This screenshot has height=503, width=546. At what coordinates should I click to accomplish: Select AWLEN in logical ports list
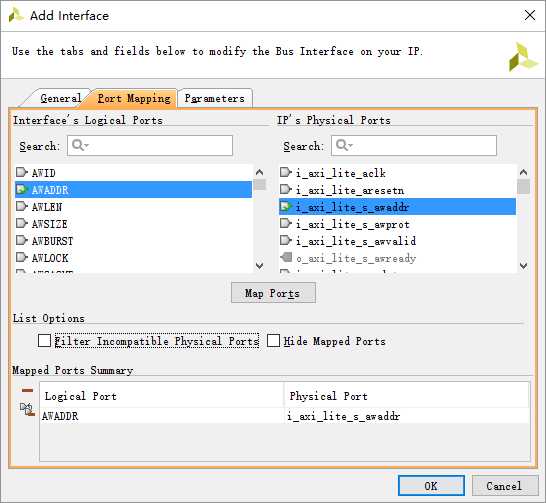pos(133,207)
